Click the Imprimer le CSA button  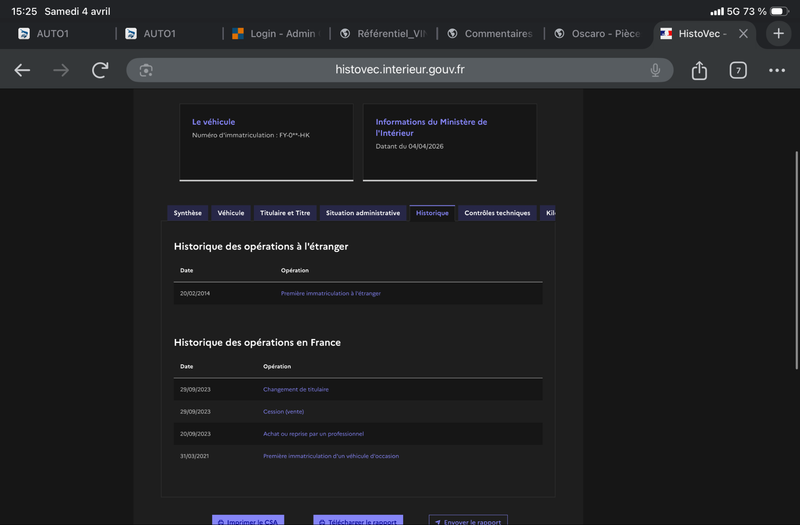(x=248, y=521)
